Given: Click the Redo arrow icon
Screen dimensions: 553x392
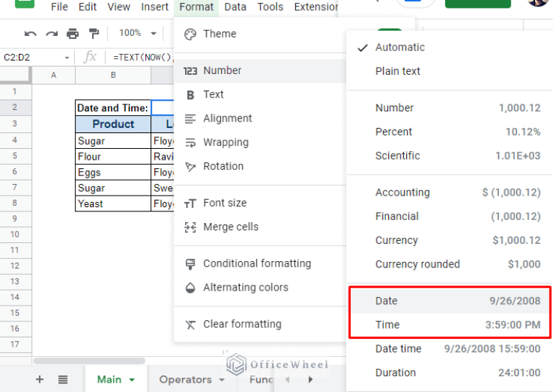Looking at the screenshot, I should click(52, 34).
